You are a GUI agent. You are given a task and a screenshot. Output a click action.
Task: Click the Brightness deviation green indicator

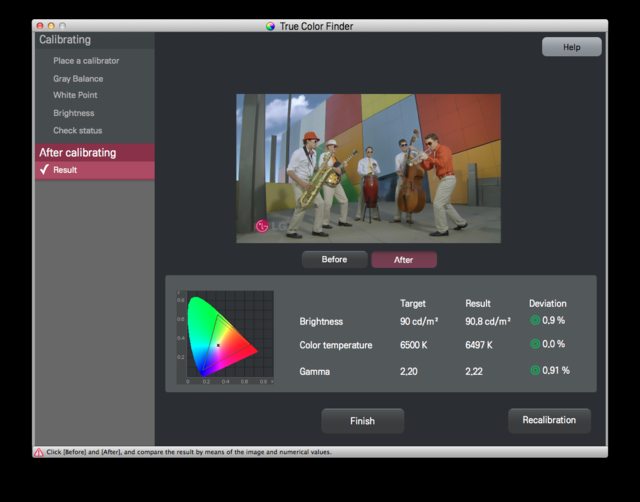click(535, 320)
